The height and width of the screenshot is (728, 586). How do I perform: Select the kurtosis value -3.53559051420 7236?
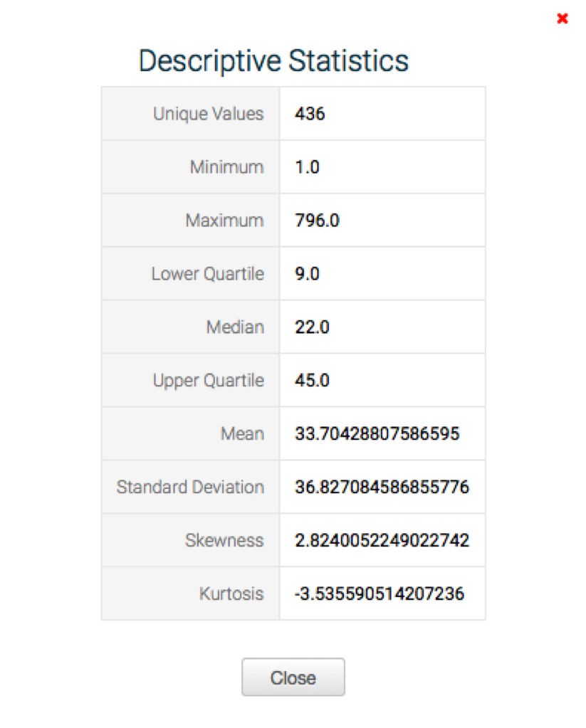380,594
